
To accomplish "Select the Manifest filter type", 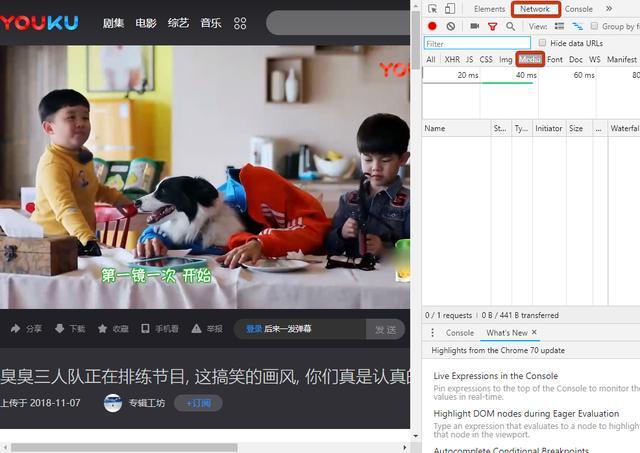I will [622, 60].
